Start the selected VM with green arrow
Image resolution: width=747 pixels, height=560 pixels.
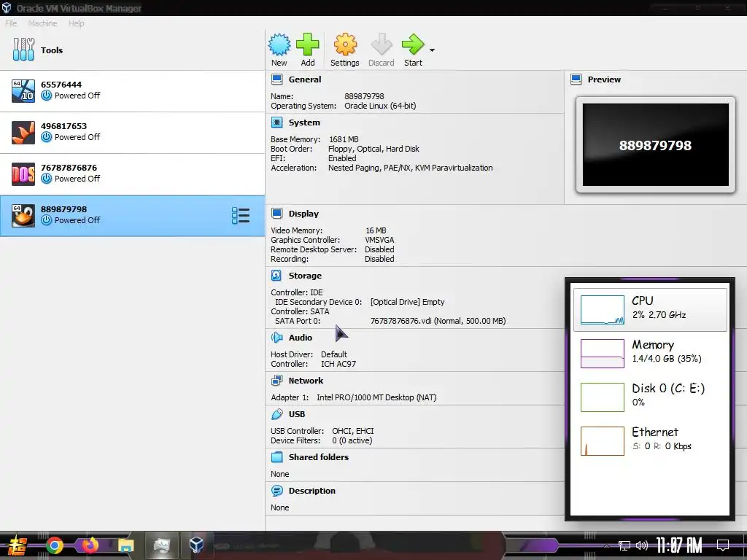click(x=413, y=44)
